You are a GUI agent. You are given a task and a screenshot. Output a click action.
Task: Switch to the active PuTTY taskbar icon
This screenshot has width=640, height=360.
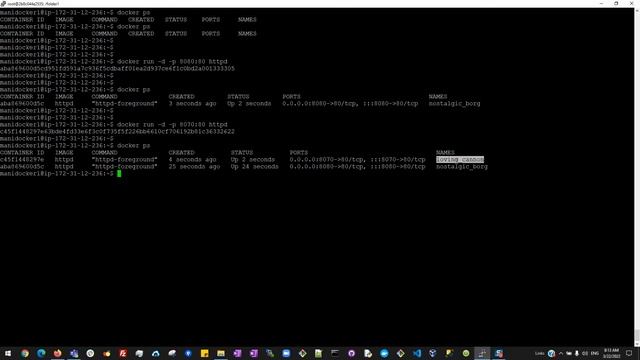pos(482,353)
